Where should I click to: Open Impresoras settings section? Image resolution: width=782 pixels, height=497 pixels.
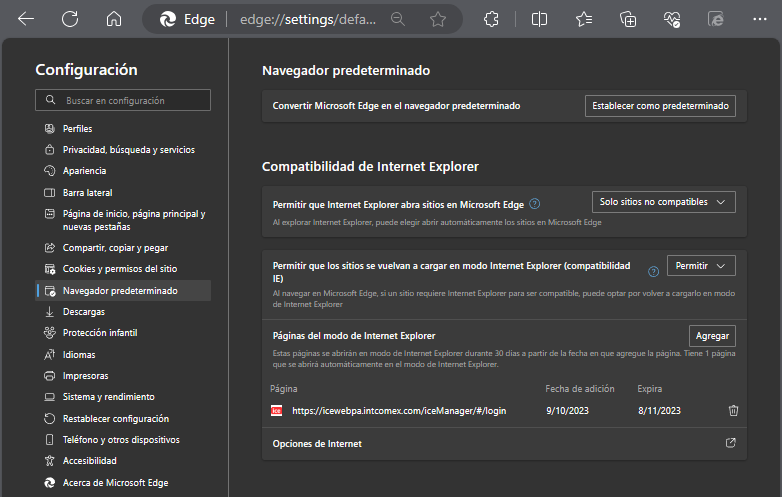124,375
